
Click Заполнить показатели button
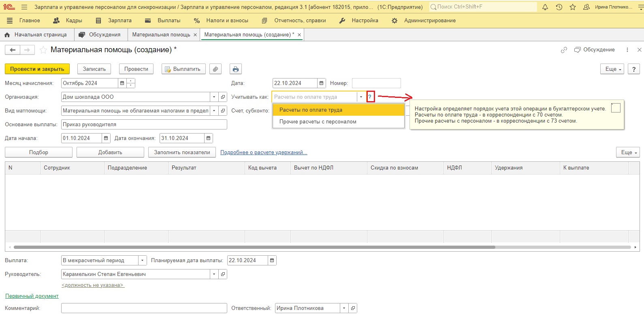click(x=182, y=152)
